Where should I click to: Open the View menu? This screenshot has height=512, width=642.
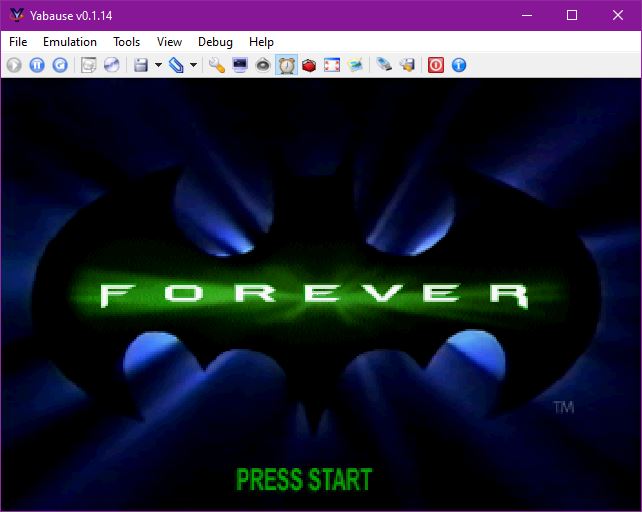169,42
